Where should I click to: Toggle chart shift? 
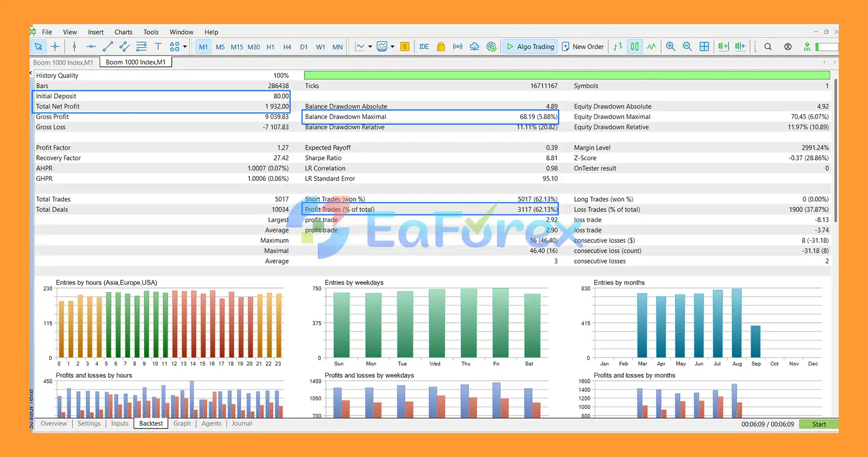pyautogui.click(x=740, y=46)
